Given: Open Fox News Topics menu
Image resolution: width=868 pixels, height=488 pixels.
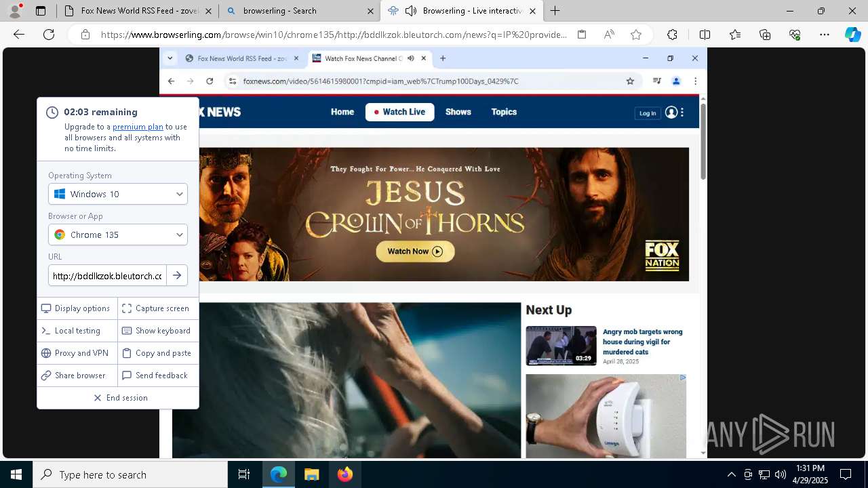Looking at the screenshot, I should pos(504,112).
